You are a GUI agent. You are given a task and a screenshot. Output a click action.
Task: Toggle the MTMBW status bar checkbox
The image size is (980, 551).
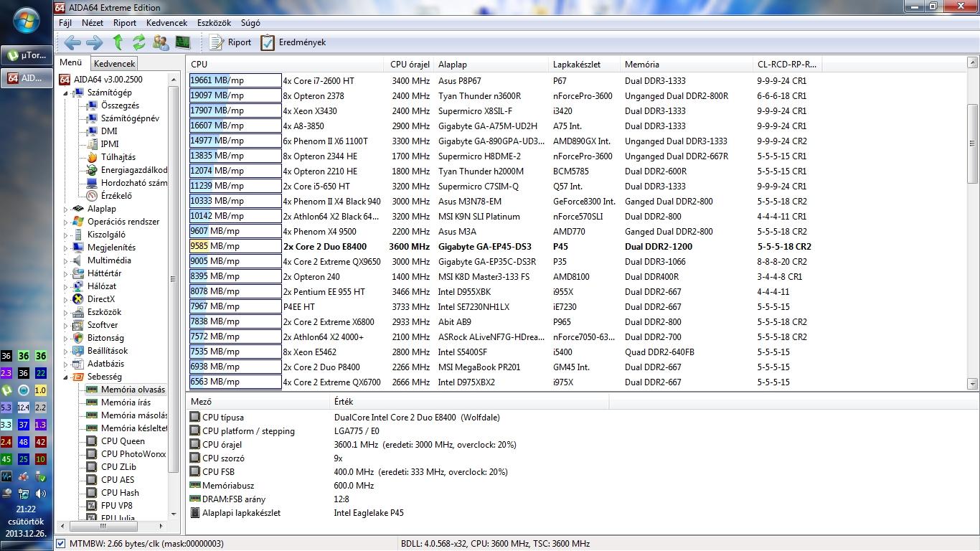pyautogui.click(x=60, y=544)
